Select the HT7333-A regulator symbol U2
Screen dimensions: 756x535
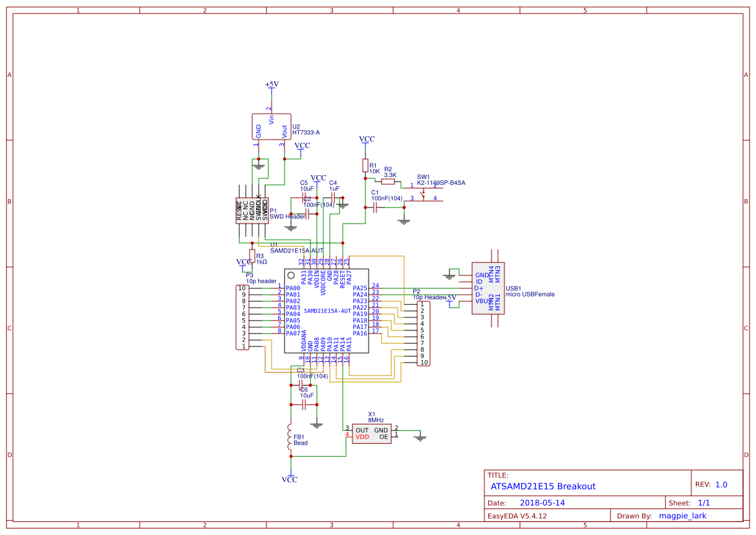pyautogui.click(x=270, y=125)
